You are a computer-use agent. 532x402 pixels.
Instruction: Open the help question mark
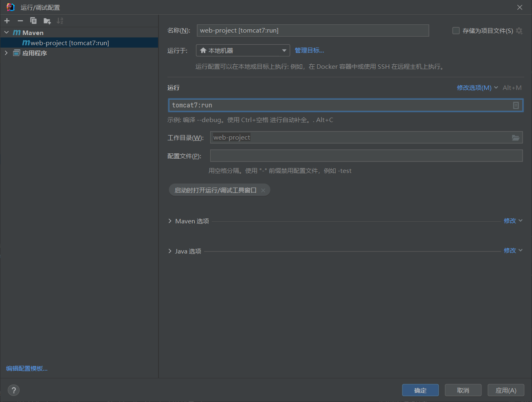[13, 390]
